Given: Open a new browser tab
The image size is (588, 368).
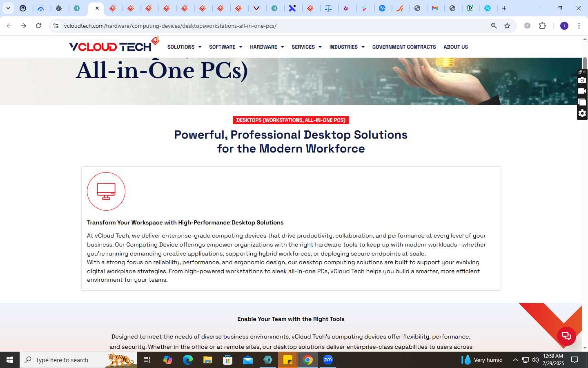Looking at the screenshot, I should 504,8.
